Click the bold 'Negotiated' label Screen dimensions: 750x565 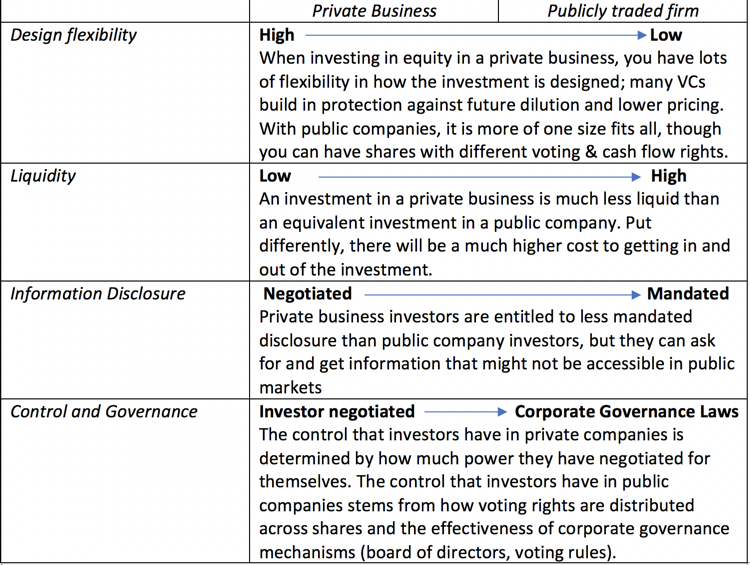click(308, 293)
